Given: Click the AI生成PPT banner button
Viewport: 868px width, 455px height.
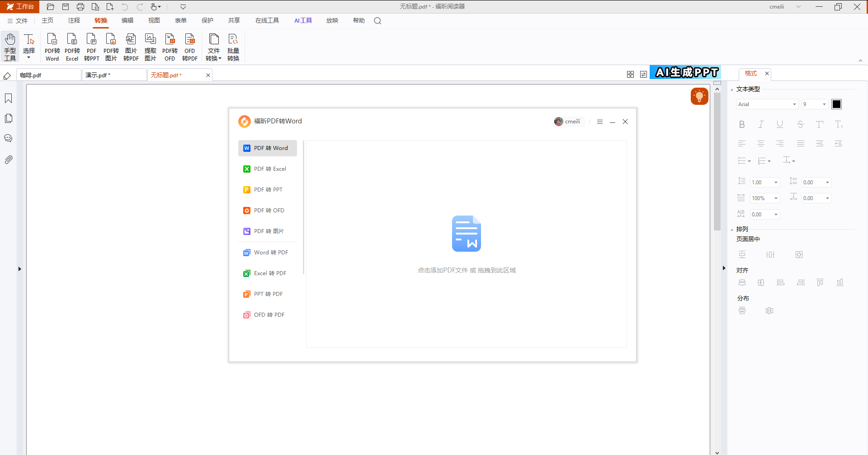Looking at the screenshot, I should 685,72.
